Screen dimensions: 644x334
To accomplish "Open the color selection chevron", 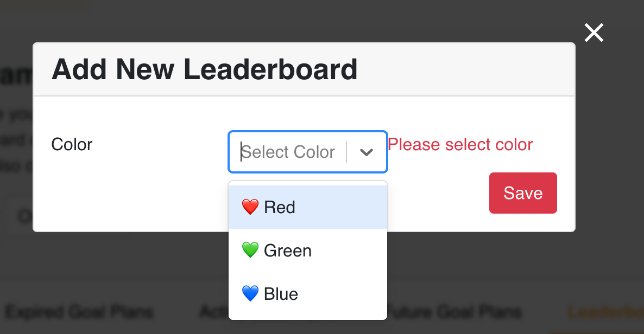I will click(x=366, y=152).
